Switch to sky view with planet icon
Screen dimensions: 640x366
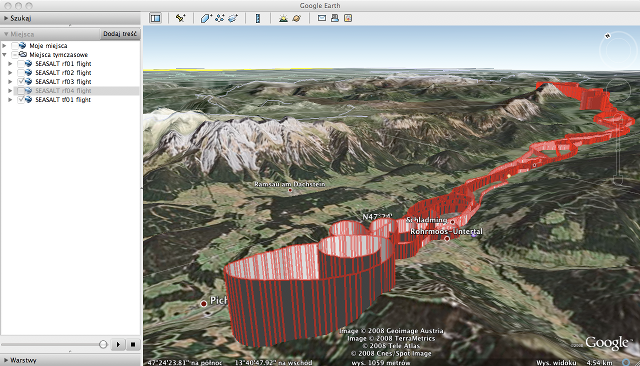coord(297,18)
